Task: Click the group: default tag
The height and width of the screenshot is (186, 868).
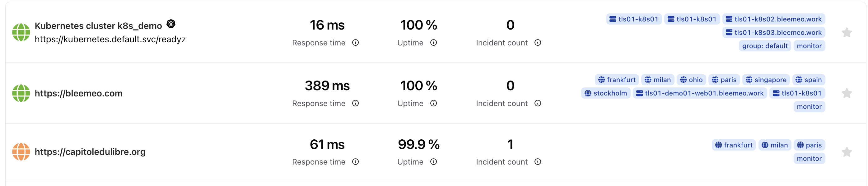Action: [764, 46]
